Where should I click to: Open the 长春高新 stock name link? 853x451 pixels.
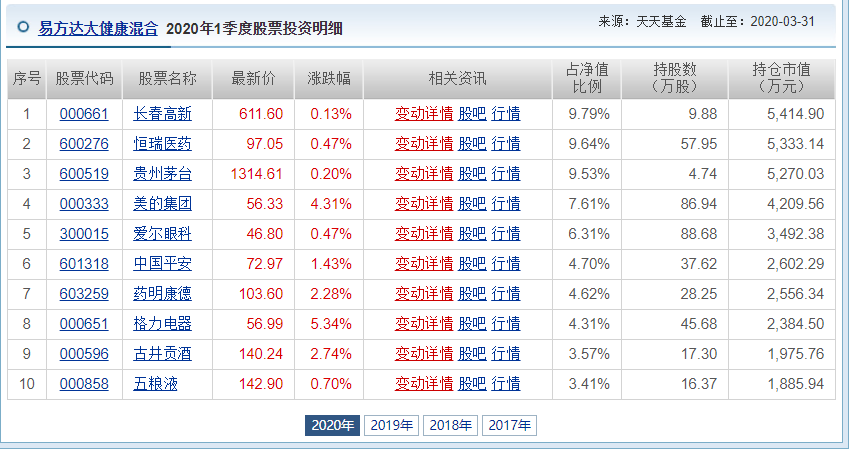pos(162,114)
